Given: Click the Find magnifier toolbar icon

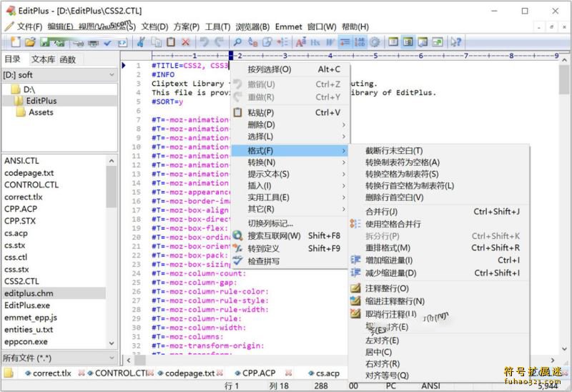Looking at the screenshot, I should (237, 42).
